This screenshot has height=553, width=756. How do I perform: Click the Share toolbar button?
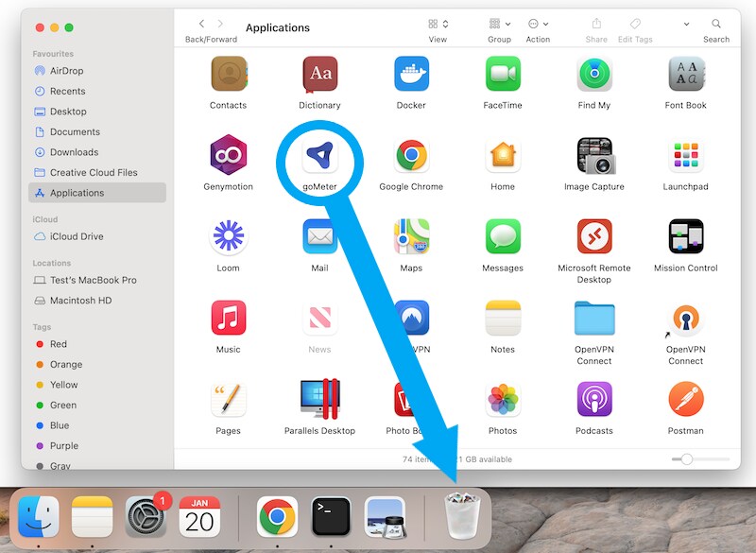pos(596,24)
